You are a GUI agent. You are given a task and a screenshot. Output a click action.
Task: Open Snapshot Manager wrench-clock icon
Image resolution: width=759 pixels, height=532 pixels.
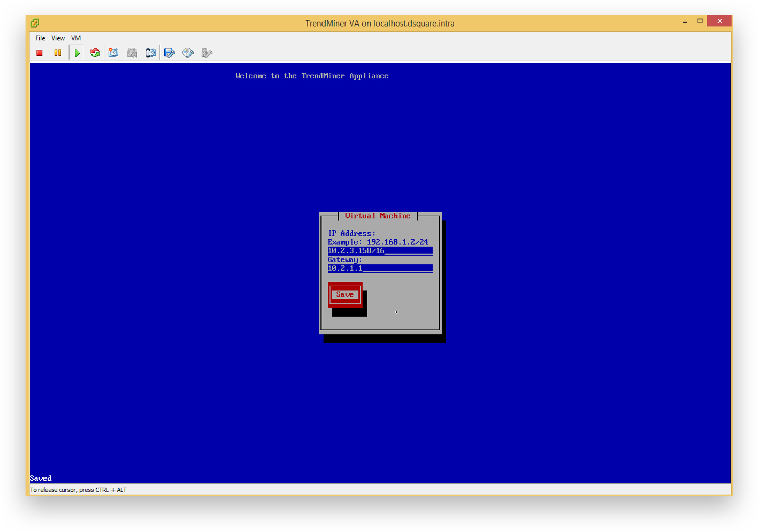pos(151,53)
